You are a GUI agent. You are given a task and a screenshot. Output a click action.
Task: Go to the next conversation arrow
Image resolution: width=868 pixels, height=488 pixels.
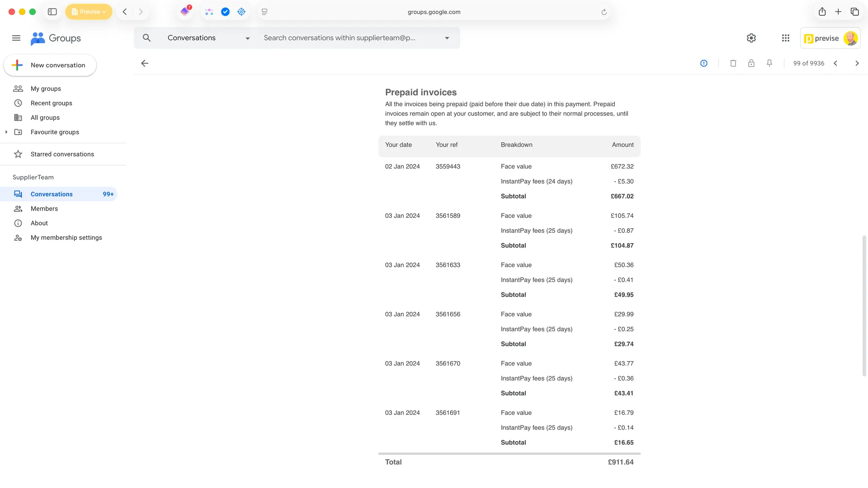pyautogui.click(x=857, y=63)
